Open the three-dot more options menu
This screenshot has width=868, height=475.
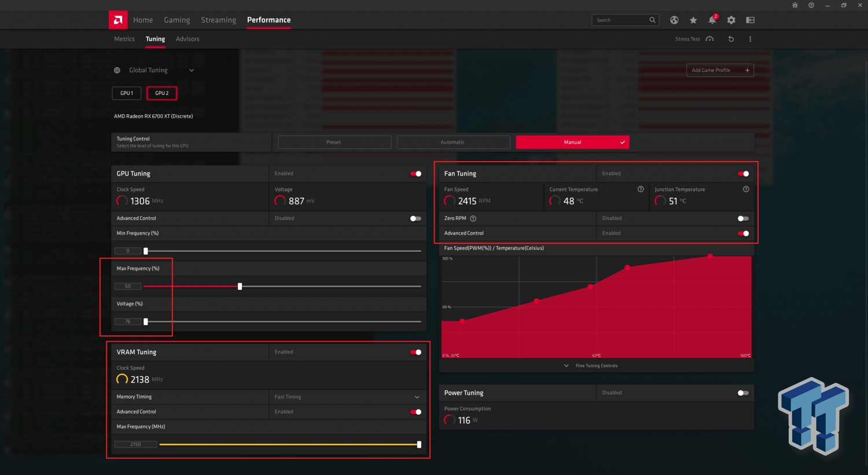751,39
